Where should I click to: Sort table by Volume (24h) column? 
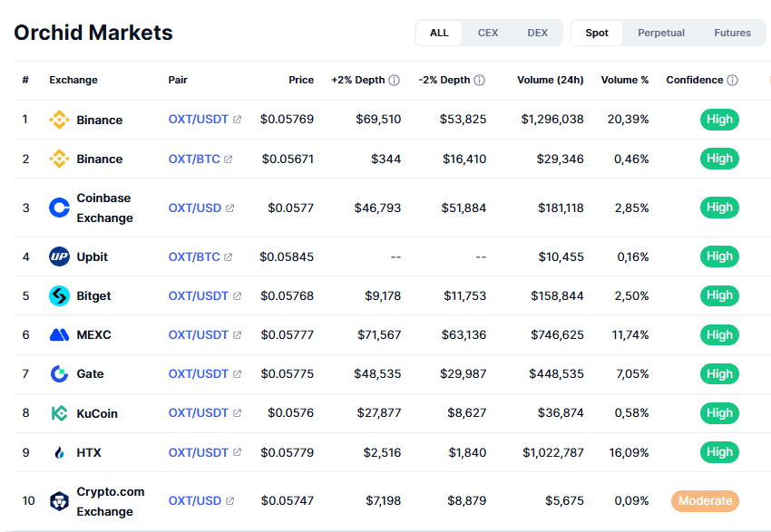pyautogui.click(x=550, y=80)
